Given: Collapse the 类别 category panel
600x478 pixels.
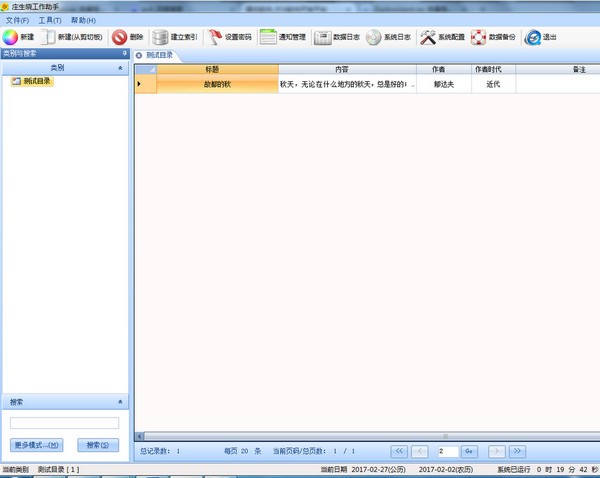Looking at the screenshot, I should (x=121, y=68).
